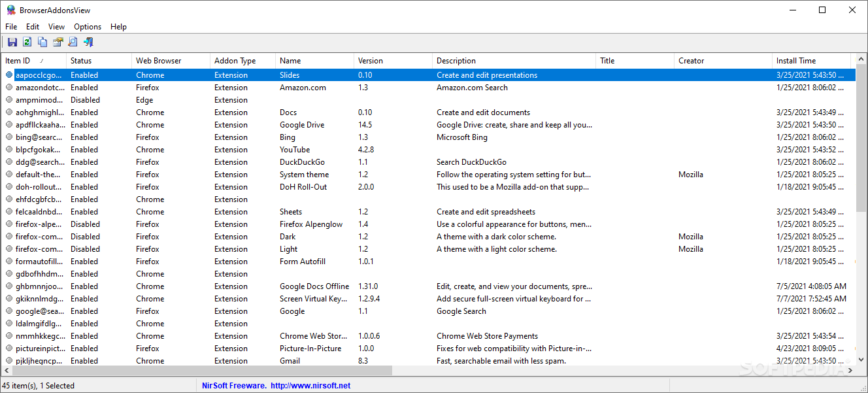
Task: Click the 'Form Autofill' name cell
Action: point(303,262)
